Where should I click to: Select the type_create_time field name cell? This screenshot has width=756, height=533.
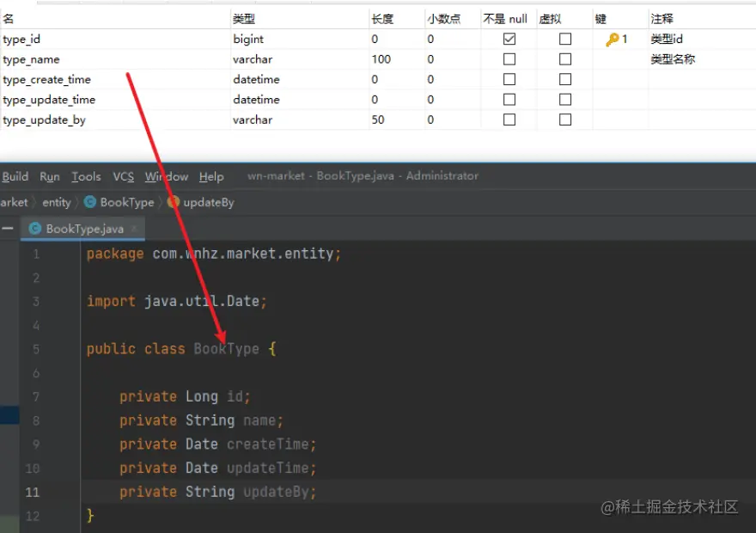tap(116, 79)
